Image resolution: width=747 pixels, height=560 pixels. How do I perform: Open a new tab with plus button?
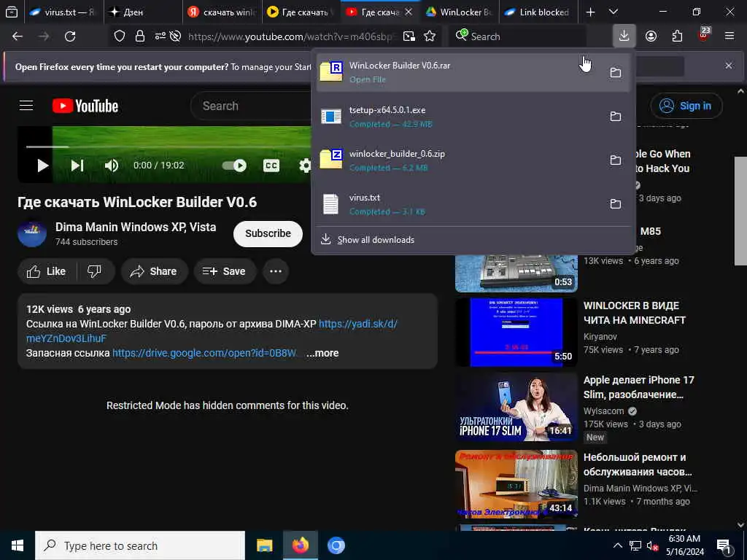590,12
